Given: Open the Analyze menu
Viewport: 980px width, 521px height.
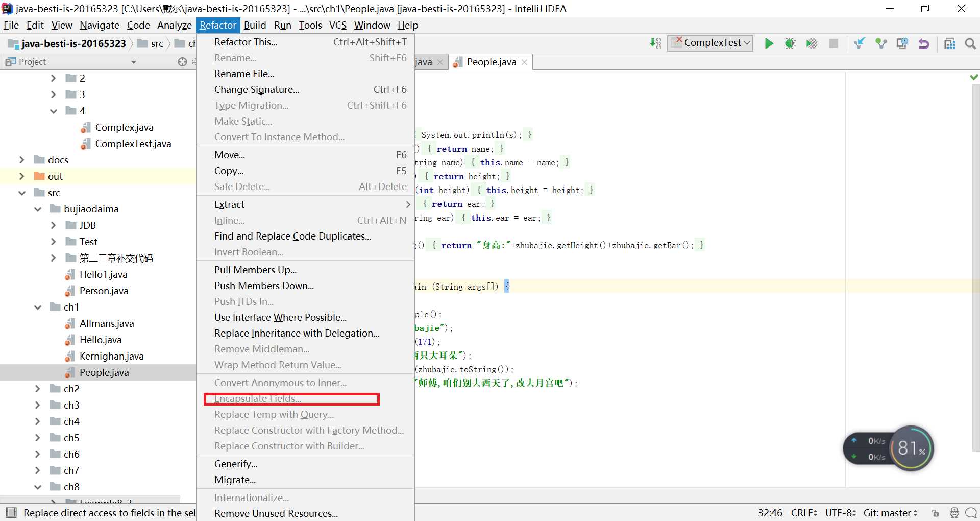Looking at the screenshot, I should click(174, 25).
